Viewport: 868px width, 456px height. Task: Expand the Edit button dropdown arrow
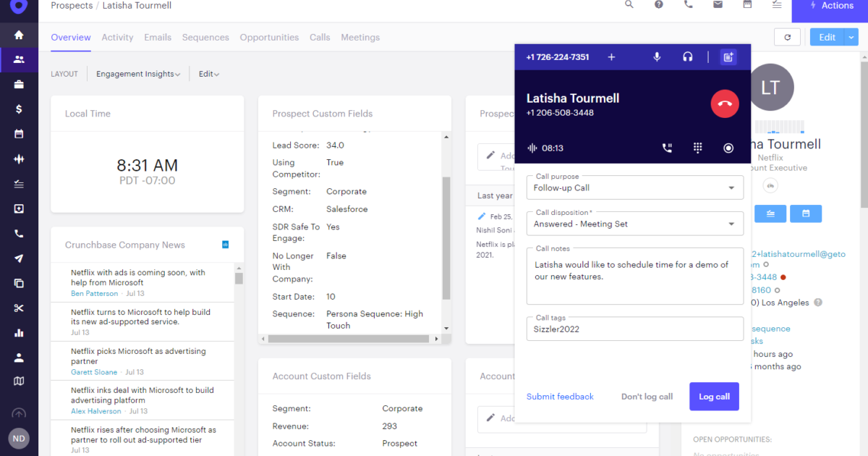(x=851, y=36)
